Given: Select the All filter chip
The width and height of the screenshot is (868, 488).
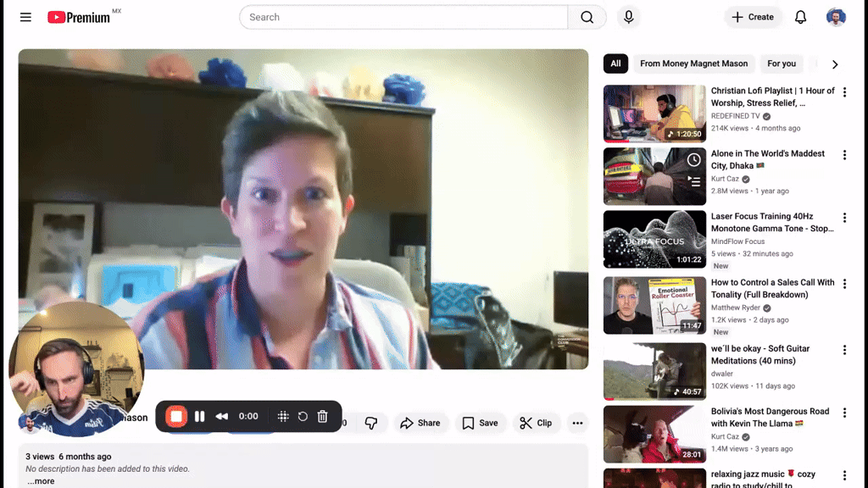Looking at the screenshot, I should (x=615, y=64).
